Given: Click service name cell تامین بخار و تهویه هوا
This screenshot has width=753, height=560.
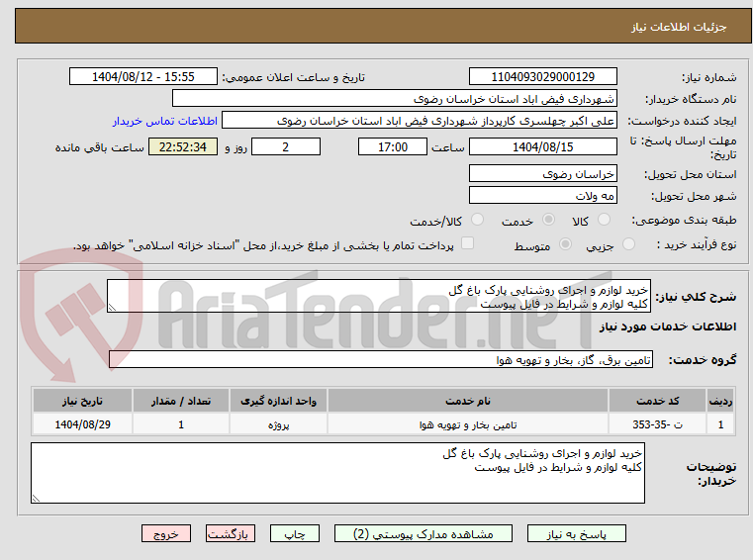Looking at the screenshot, I should point(468,424).
